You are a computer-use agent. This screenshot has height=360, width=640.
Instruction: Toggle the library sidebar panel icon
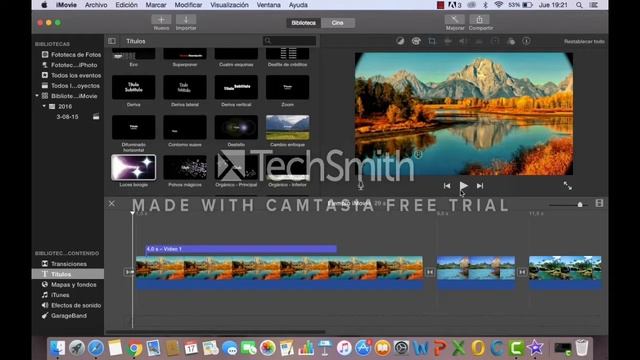point(112,41)
